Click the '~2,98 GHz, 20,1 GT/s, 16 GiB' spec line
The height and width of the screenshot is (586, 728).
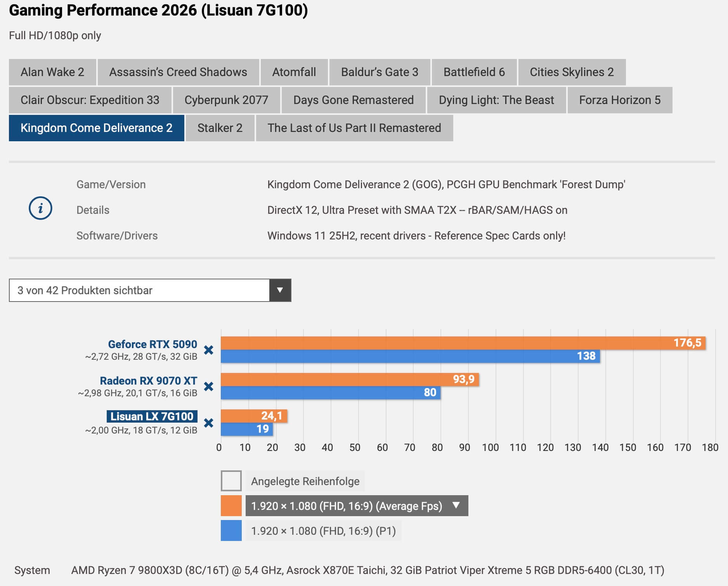[138, 393]
